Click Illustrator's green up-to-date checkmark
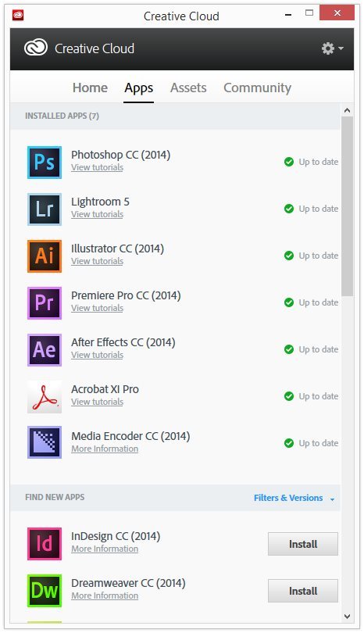 (x=289, y=256)
